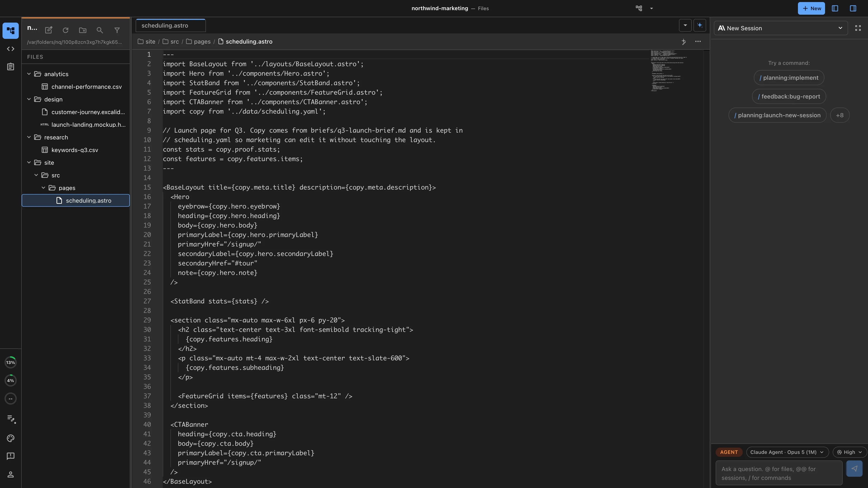The image size is (868, 488).
Task: Click the lightning quick action icon in breadcrumb bar
Action: pyautogui.click(x=683, y=42)
